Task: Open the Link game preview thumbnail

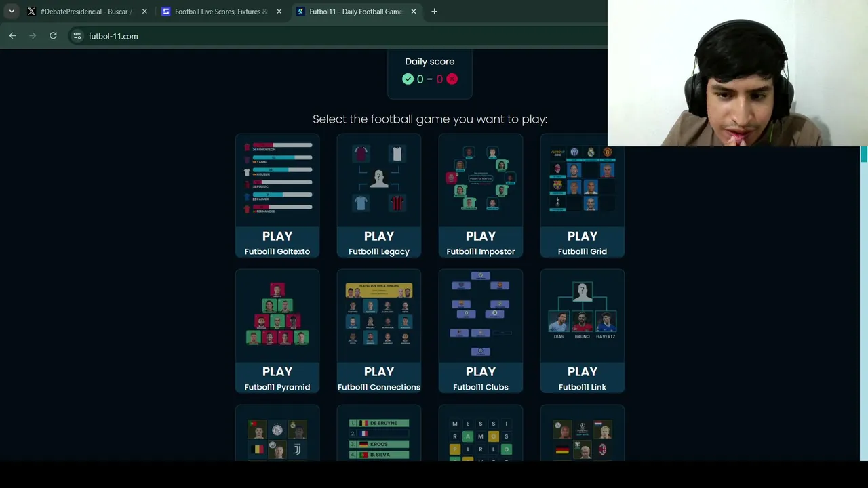Action: (x=583, y=315)
